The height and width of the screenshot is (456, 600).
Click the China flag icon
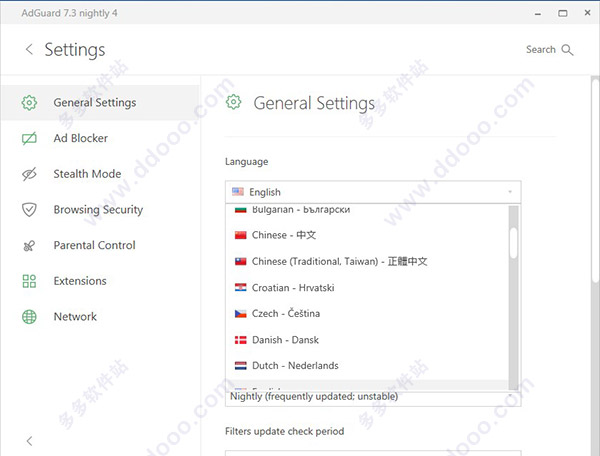click(x=240, y=235)
